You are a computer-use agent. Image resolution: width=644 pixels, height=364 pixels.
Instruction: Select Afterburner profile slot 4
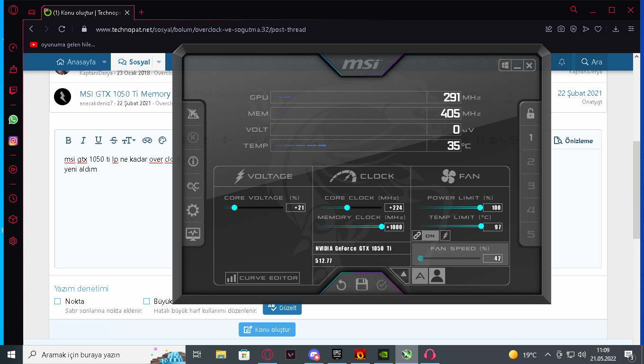[531, 210]
